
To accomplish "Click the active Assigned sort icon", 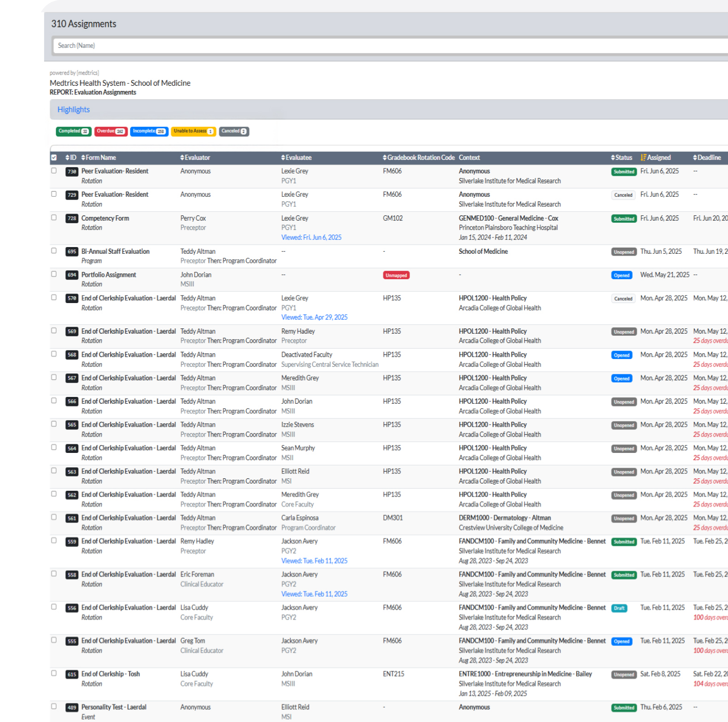I will click(x=644, y=157).
